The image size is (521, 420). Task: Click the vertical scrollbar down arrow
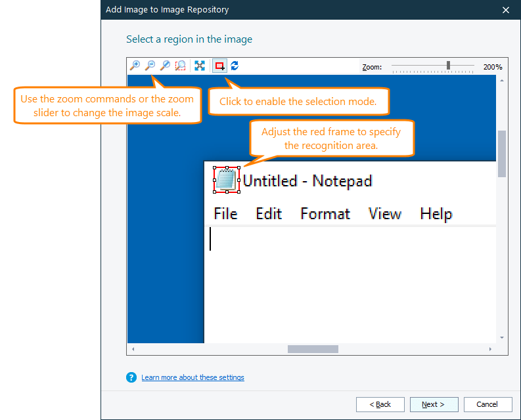pyautogui.click(x=502, y=338)
